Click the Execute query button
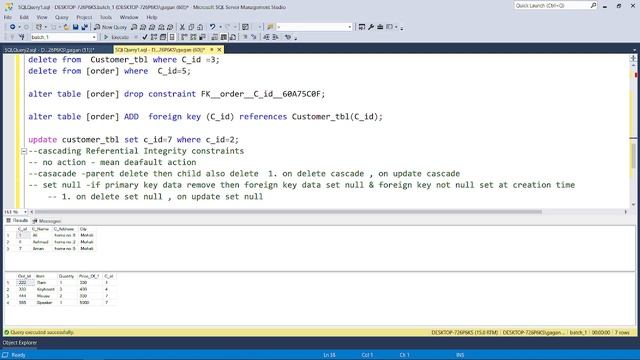 pyautogui.click(x=117, y=37)
